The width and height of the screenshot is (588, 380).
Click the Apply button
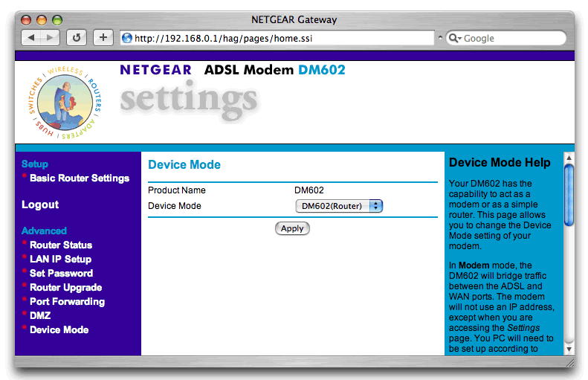pos(292,228)
